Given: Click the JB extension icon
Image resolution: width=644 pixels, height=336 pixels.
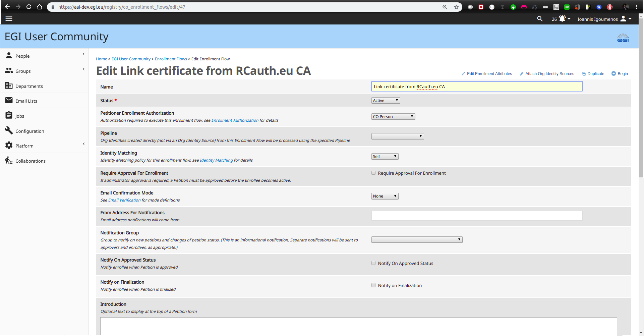Looking at the screenshot, I should (x=556, y=7).
